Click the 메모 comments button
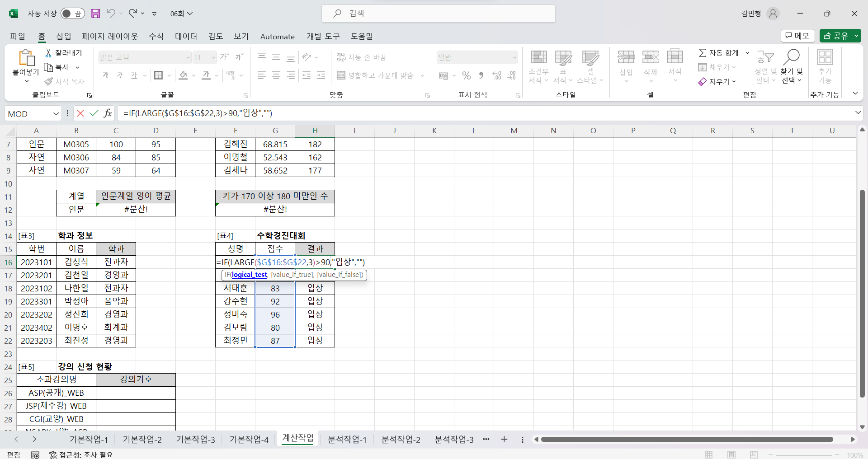Viewport: 868px width, 459px height. (797, 36)
